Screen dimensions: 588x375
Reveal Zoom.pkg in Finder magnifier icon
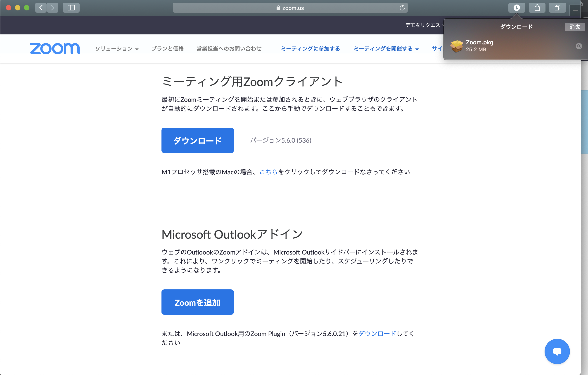579,46
